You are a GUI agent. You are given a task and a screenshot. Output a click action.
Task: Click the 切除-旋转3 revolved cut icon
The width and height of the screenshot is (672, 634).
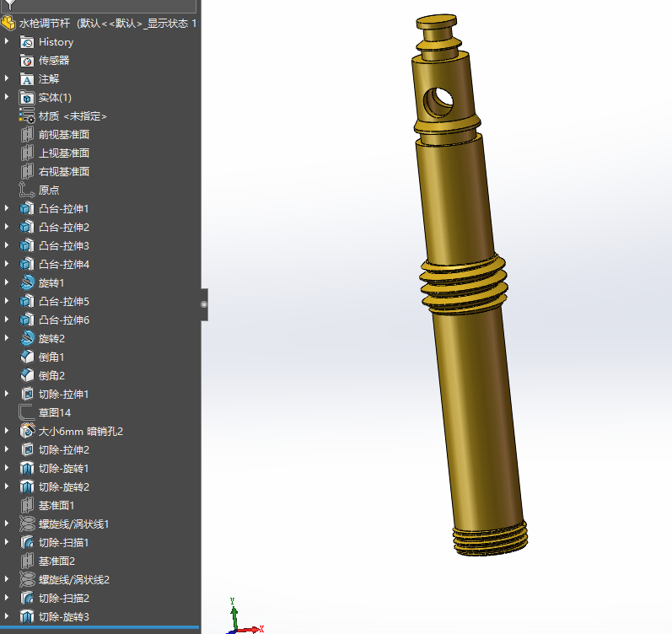click(x=27, y=617)
